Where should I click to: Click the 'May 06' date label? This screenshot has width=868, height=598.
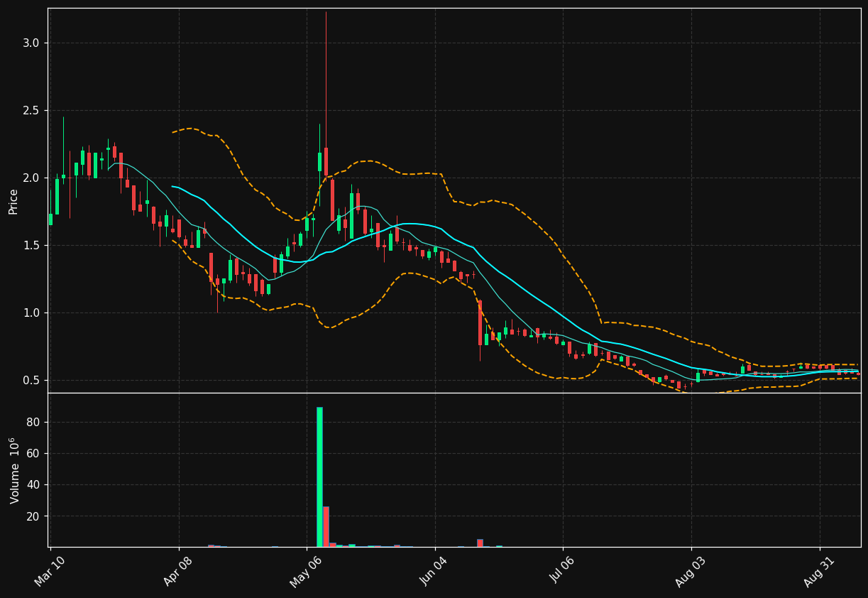(307, 570)
